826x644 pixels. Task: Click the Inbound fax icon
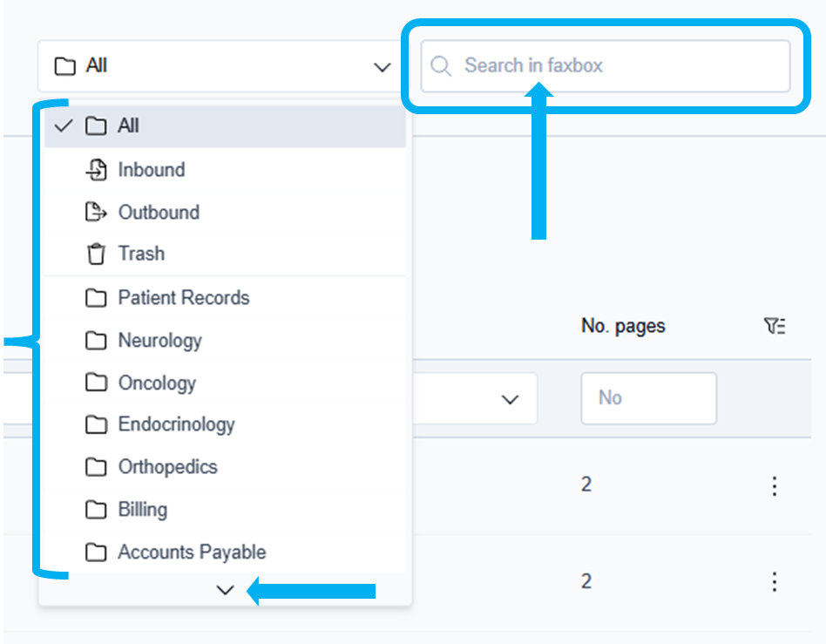[96, 170]
